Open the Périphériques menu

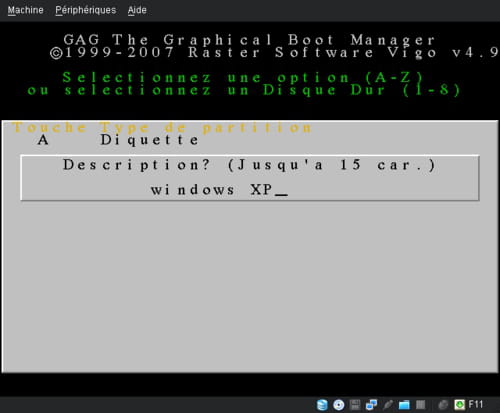86,10
